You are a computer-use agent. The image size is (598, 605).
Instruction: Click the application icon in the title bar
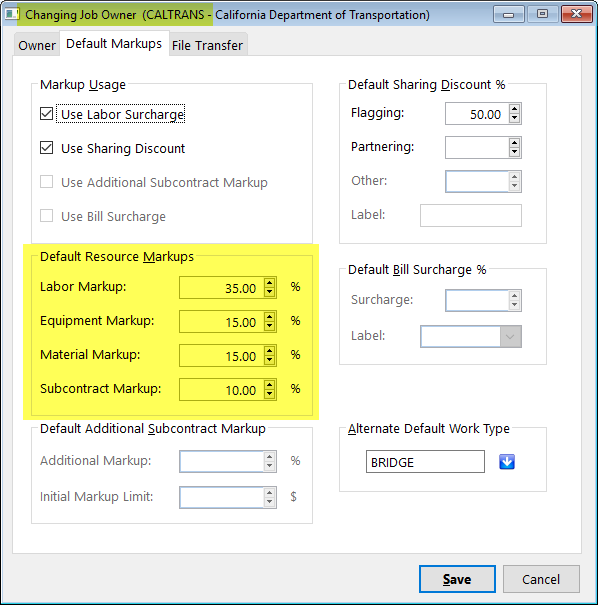click(11, 14)
